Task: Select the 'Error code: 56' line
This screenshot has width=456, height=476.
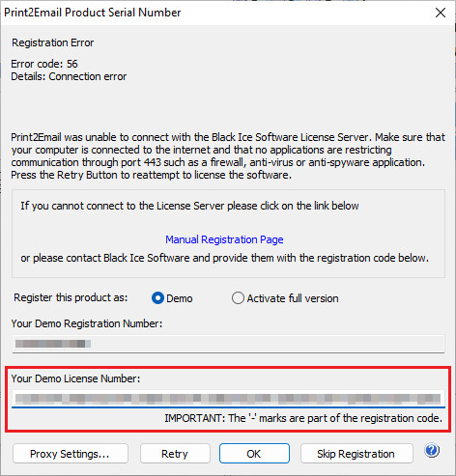Action: [x=44, y=64]
